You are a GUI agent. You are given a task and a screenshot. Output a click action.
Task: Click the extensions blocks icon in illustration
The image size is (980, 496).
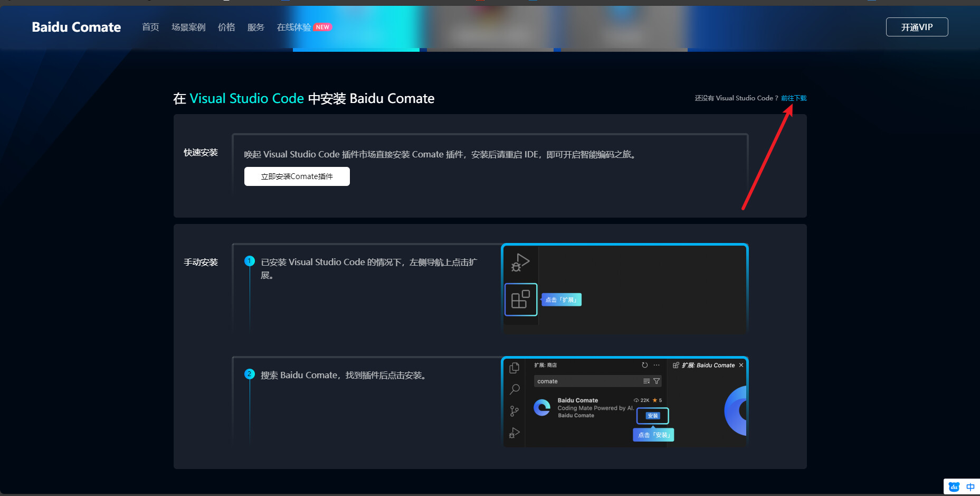(521, 300)
